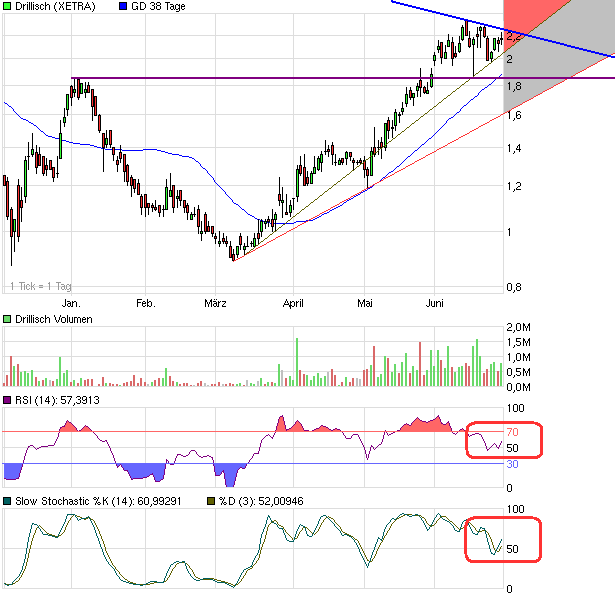
Task: Click the 'Feb.' month axis label
Action: point(146,303)
